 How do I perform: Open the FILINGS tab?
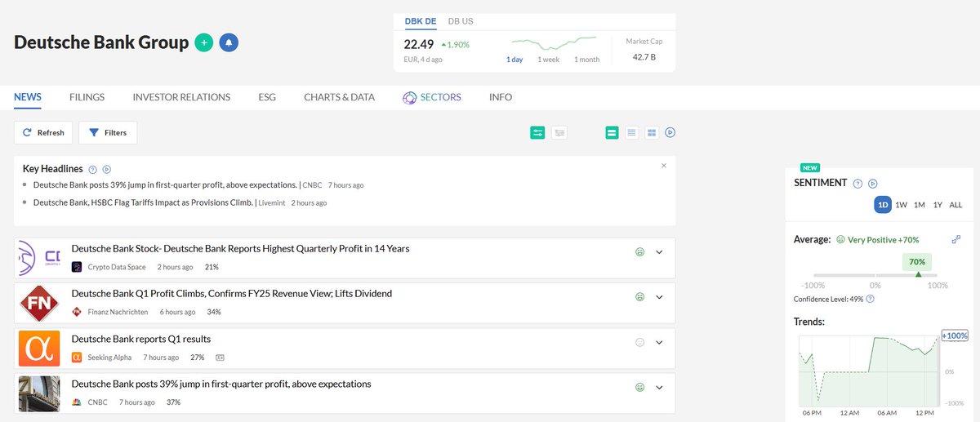pyautogui.click(x=87, y=97)
